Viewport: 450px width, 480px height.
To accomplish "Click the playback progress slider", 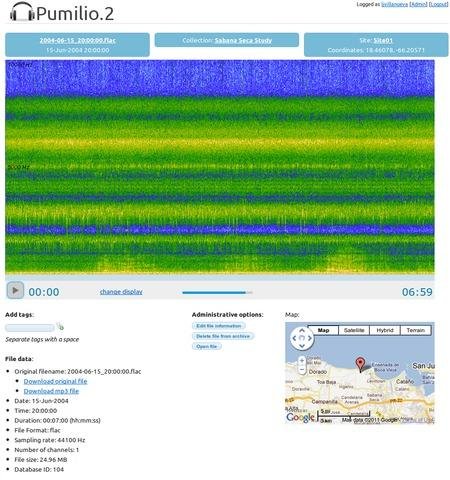I will [217, 293].
